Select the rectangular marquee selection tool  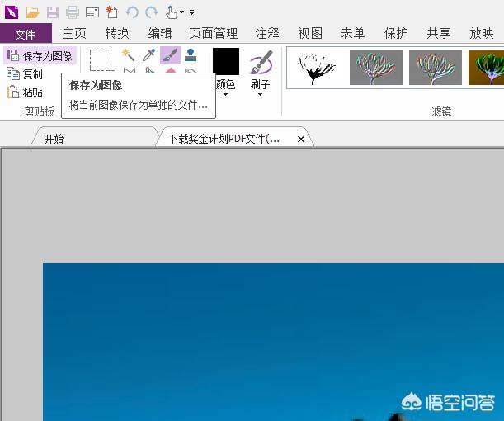(101, 59)
